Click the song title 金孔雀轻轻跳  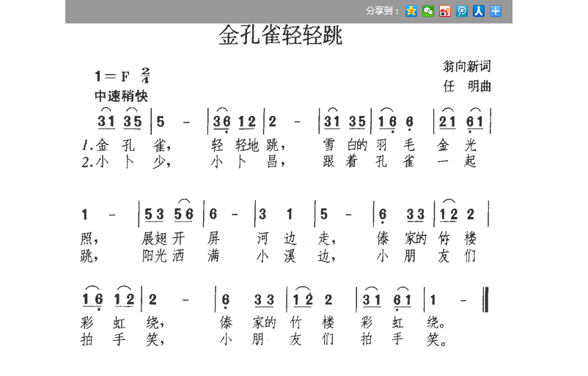tap(281, 35)
